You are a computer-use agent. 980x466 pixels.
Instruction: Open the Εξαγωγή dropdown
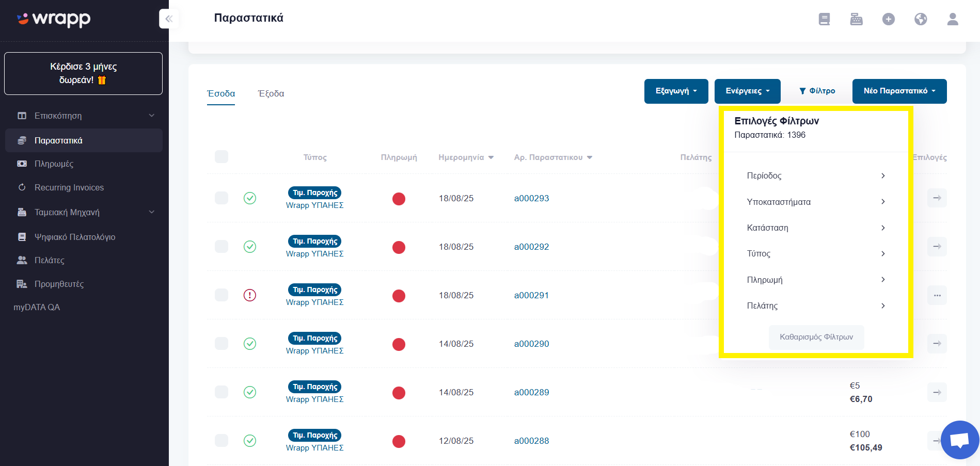click(x=676, y=91)
